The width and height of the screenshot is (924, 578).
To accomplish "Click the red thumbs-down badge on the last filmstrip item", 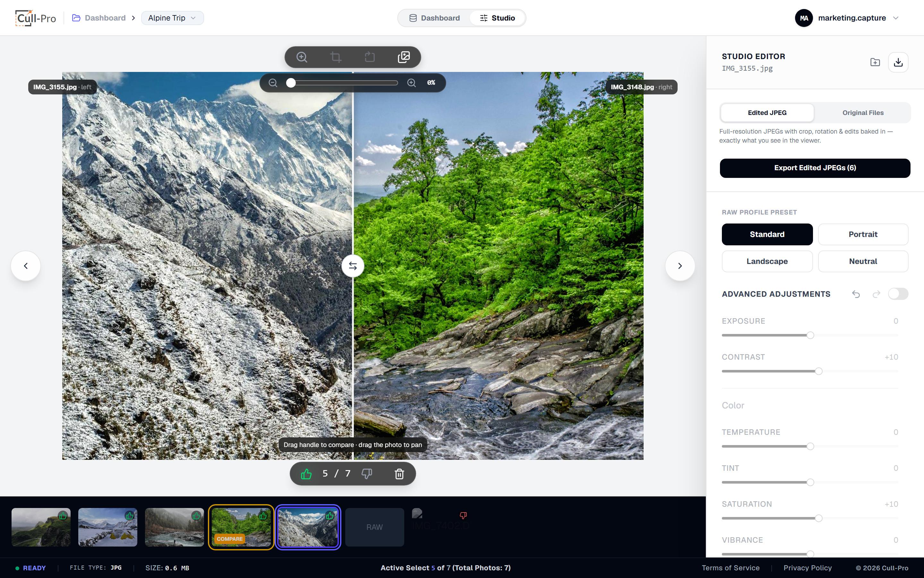I will [463, 516].
